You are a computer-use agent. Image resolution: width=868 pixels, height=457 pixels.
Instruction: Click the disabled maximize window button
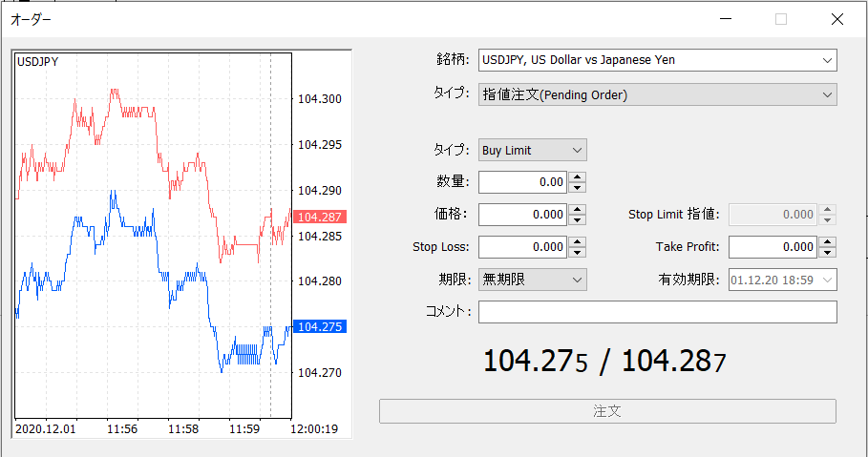point(781,19)
